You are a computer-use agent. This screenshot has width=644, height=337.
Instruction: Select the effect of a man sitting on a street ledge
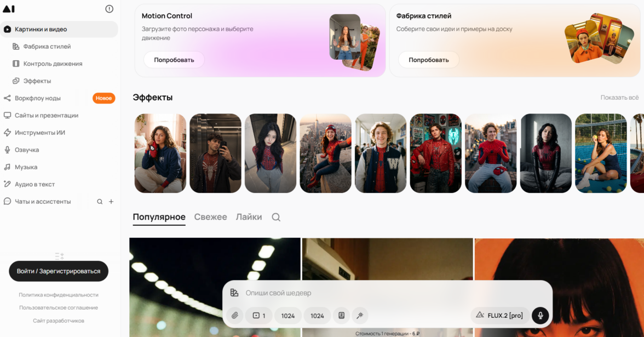491,153
